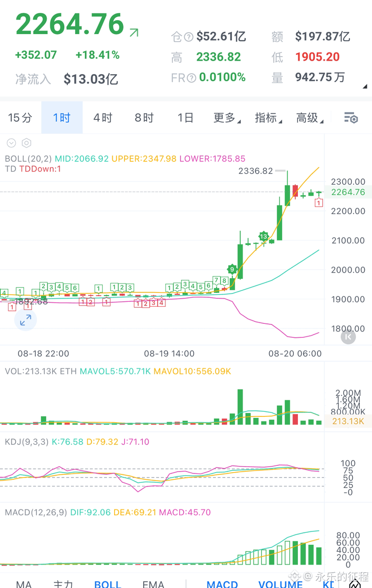Tap the big price 2264.76 header
Image resolution: width=372 pixels, height=588 pixels.
[70, 24]
